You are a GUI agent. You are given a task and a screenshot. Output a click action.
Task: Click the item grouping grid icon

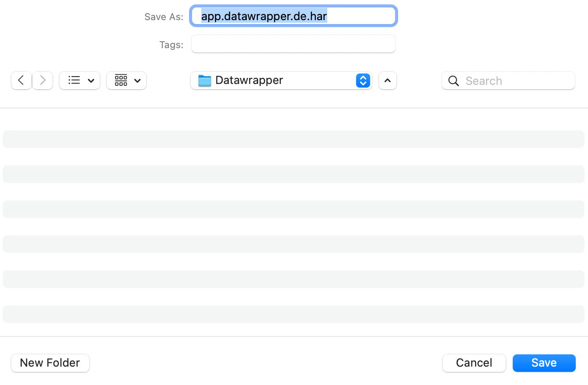coord(121,80)
